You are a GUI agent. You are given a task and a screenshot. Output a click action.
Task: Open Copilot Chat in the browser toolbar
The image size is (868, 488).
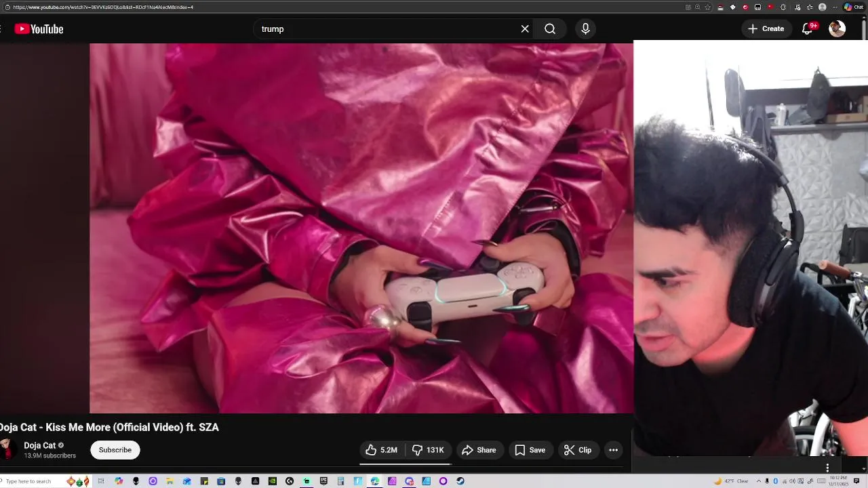(x=854, y=7)
